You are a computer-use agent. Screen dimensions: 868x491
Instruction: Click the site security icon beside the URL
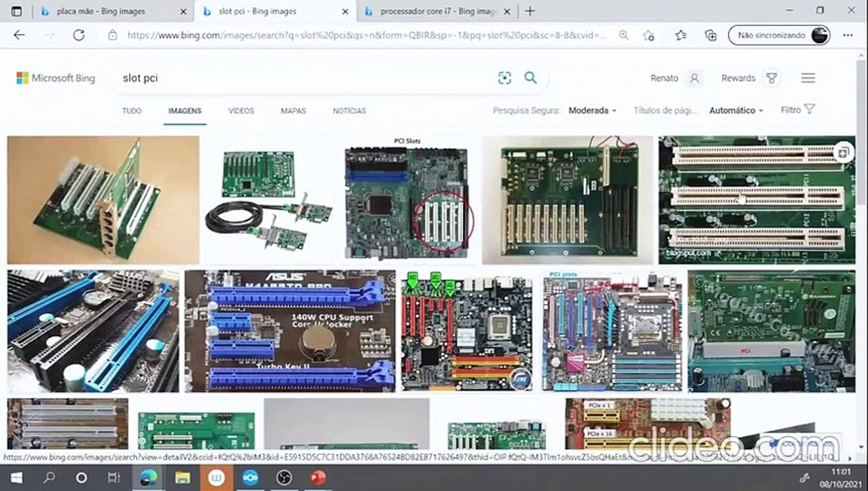[x=113, y=35]
